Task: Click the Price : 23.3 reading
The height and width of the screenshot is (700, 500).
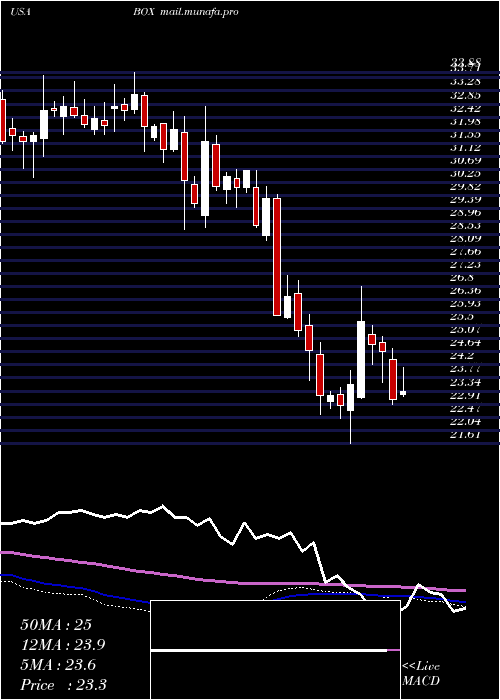Action: point(63,685)
